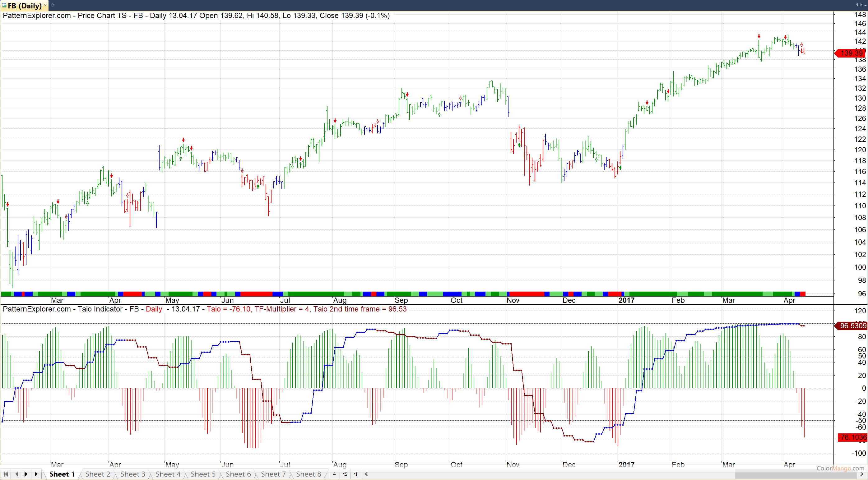Switch to Sheet 8 tab
This screenshot has width=868, height=480.
[x=309, y=474]
